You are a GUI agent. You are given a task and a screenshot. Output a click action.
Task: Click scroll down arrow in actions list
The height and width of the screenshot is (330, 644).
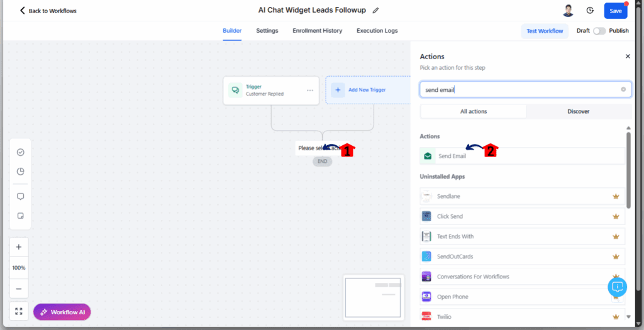[x=628, y=317]
